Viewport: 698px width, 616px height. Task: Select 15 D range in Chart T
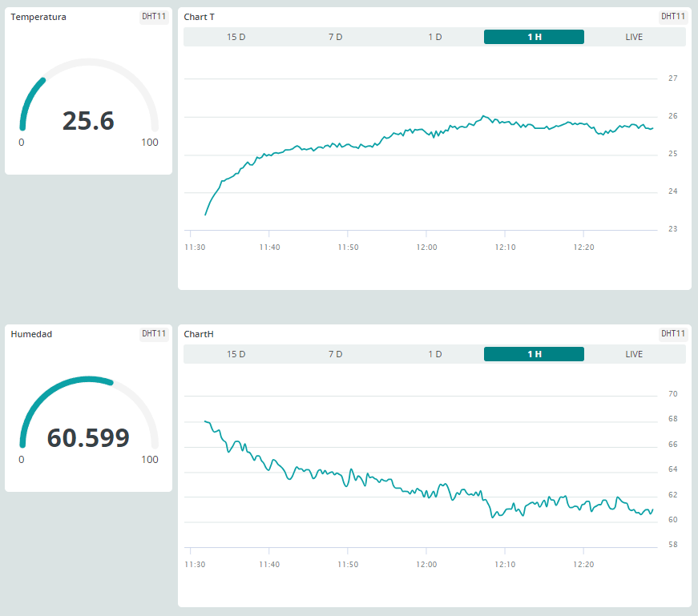click(236, 37)
